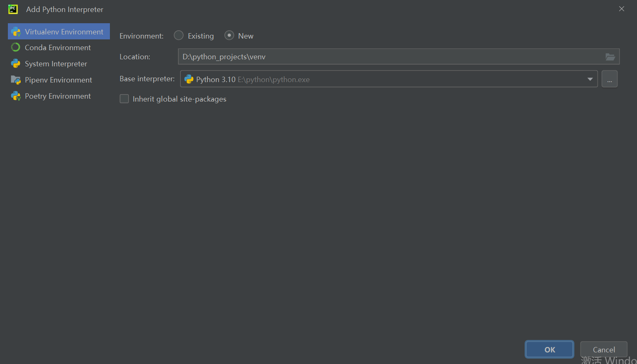Screen dimensions: 637x364
Task: Click the Add Python Interpreter title text
Action: tap(65, 9)
